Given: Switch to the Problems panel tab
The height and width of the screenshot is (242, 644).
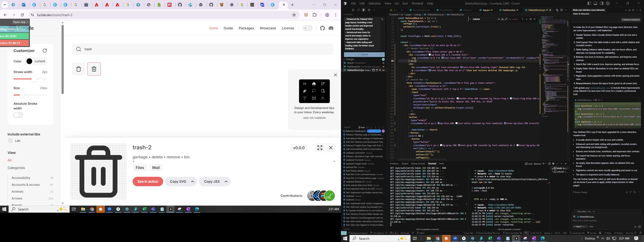Looking at the screenshot, I should pos(394,164).
